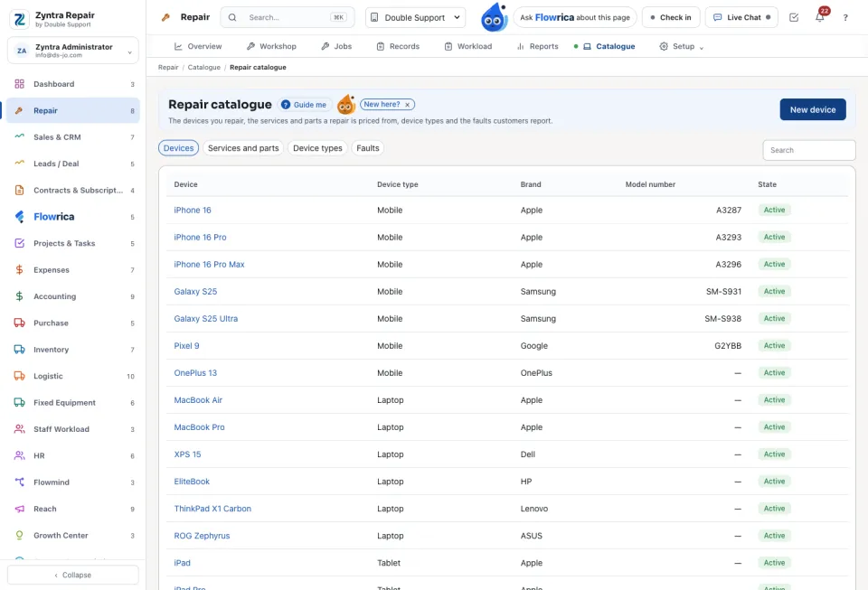Select the Repair wrench icon in sidebar
Image resolution: width=868 pixels, height=590 pixels.
click(19, 110)
